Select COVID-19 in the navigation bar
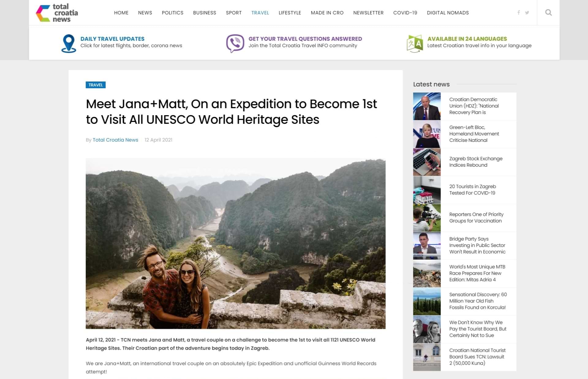Viewport: 588px width, 379px height. coord(405,13)
